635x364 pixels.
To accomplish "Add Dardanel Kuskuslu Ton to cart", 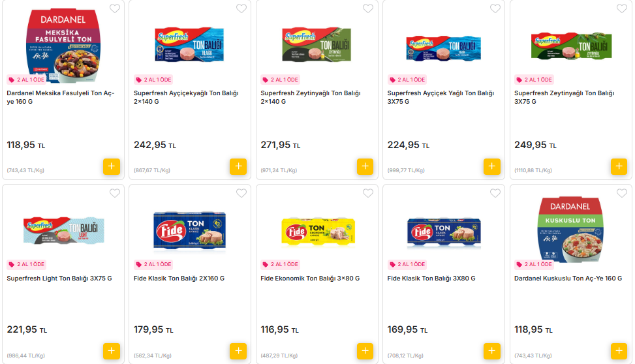I will tap(619, 351).
